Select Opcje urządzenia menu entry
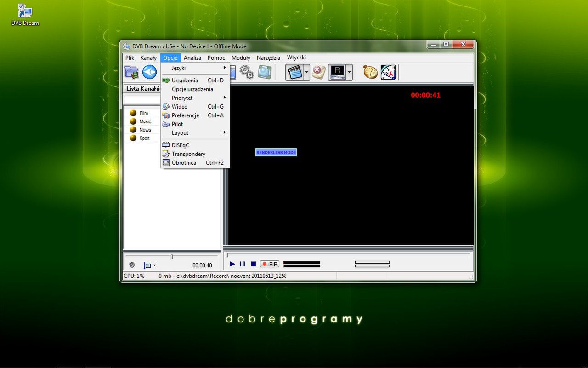This screenshot has height=368, width=588. 195,89
